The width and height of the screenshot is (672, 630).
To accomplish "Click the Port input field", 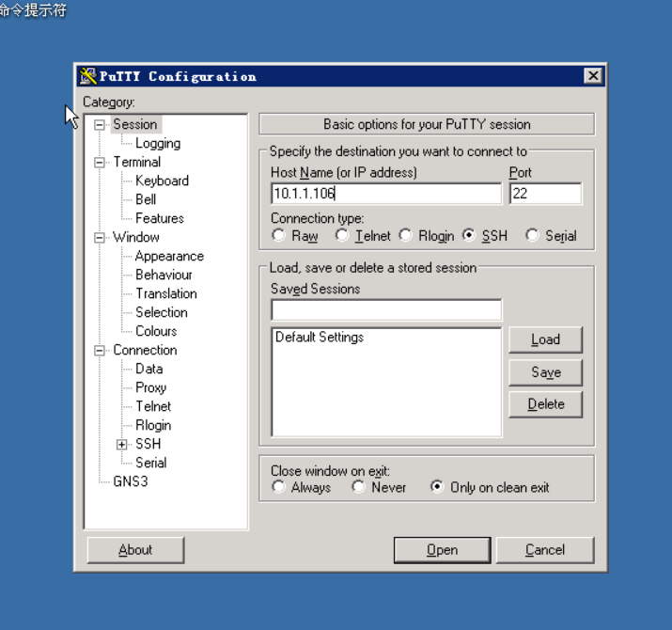I will click(x=545, y=194).
